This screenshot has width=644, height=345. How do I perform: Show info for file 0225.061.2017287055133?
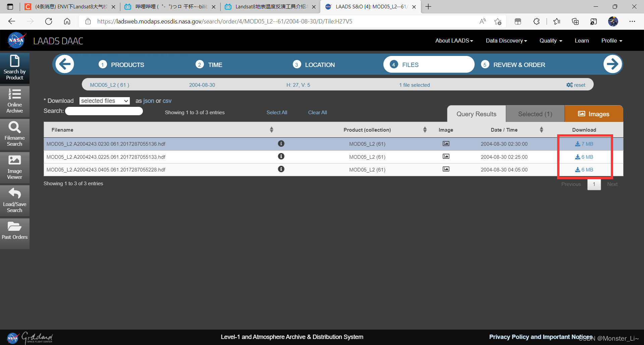coord(281,156)
